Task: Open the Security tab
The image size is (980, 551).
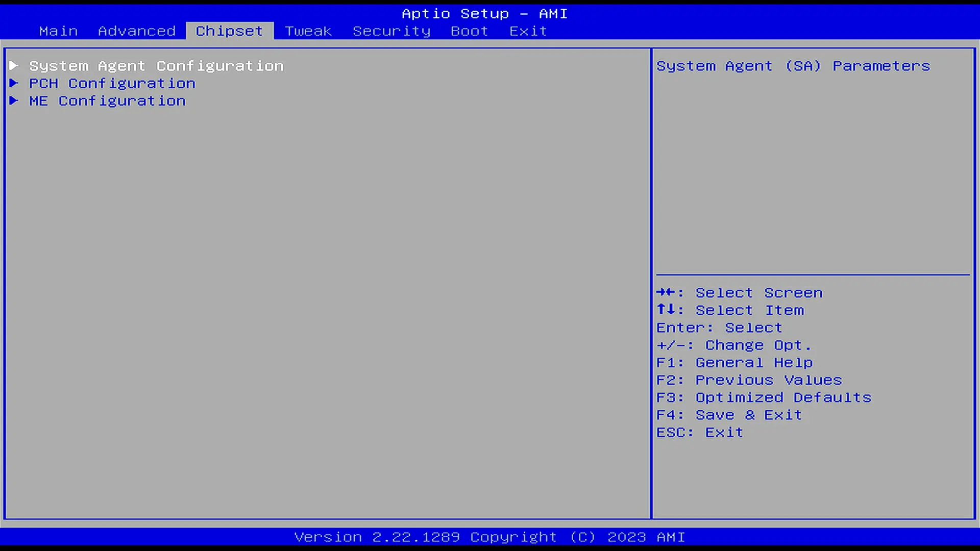Action: point(391,31)
